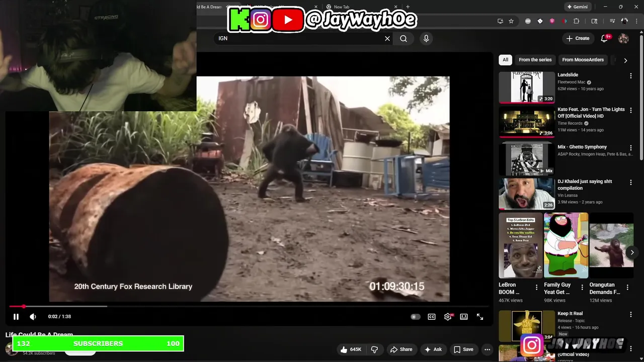Open the Gemini button in Chrome
The height and width of the screenshot is (362, 644).
pyautogui.click(x=578, y=7)
